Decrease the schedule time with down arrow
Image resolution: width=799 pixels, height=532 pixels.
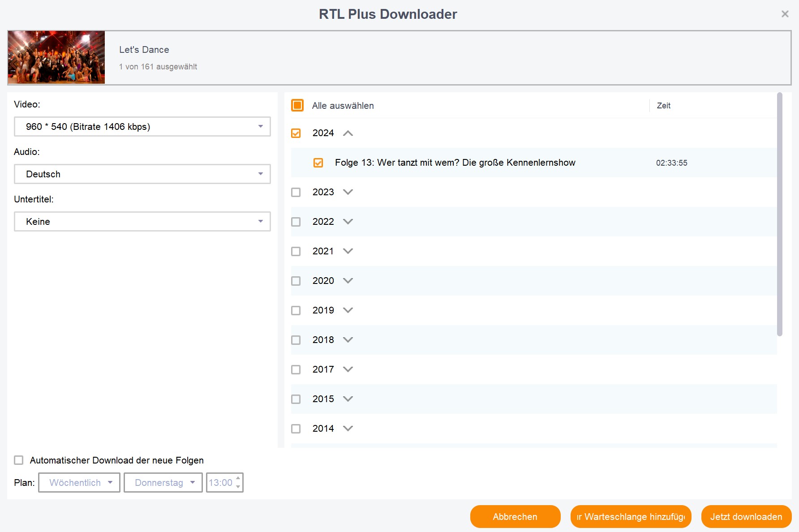(238, 487)
